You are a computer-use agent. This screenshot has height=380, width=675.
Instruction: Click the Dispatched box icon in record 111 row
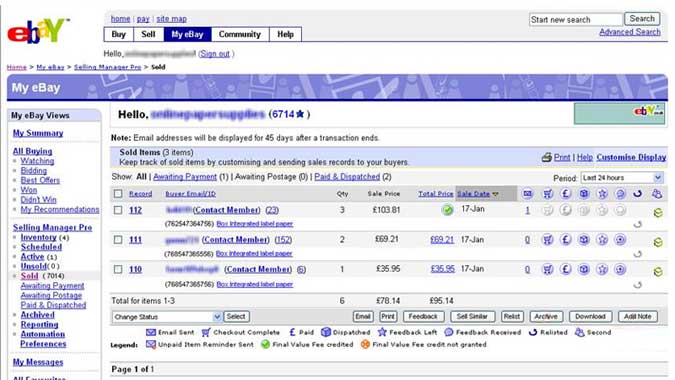(584, 240)
